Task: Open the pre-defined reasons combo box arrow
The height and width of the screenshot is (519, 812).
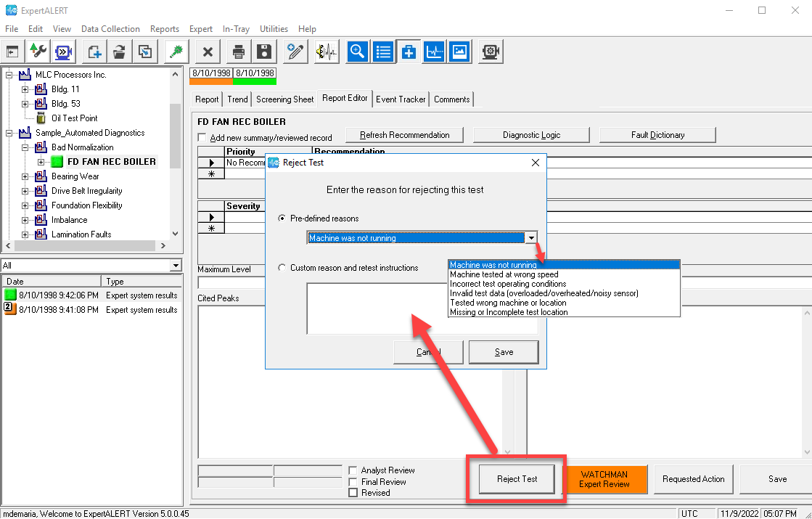Action: [531, 238]
